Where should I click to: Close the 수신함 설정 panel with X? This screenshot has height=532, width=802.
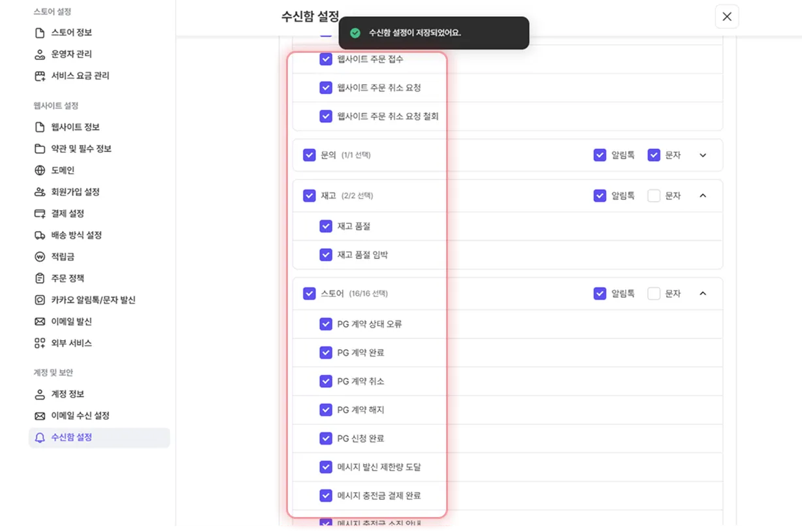coord(727,16)
